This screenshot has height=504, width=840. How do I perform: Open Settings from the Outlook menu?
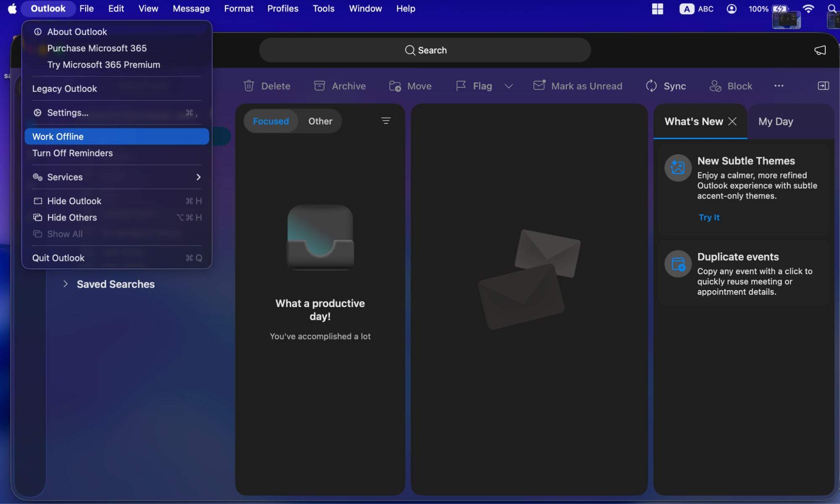tap(117, 113)
